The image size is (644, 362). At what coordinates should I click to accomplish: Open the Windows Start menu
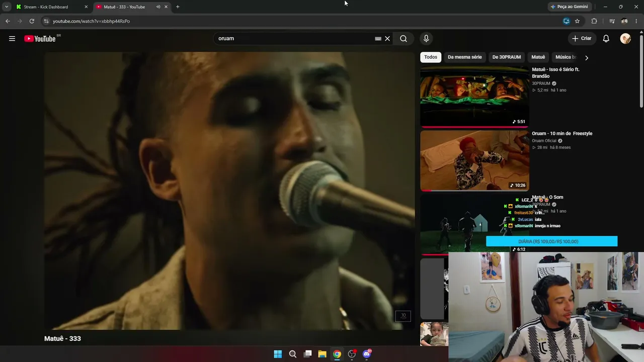tap(278, 354)
